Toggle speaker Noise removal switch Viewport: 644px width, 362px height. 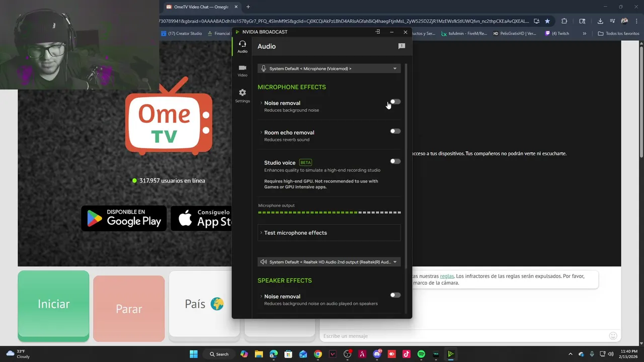395,295
